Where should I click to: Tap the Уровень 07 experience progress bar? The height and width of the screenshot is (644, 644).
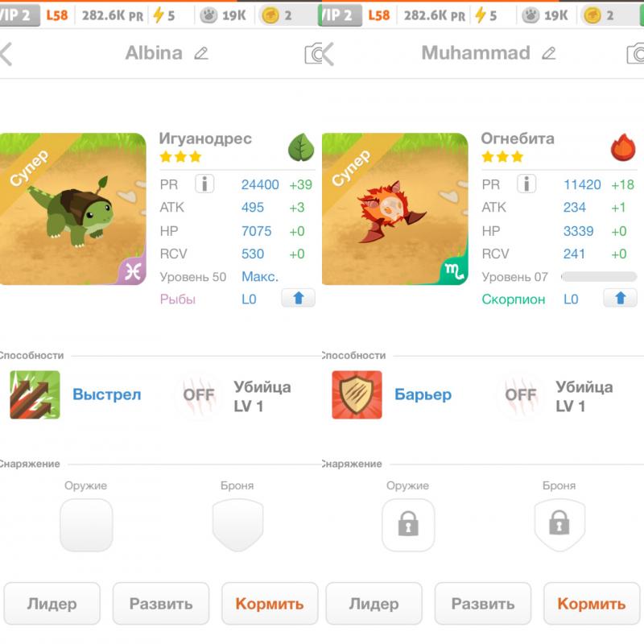(599, 277)
